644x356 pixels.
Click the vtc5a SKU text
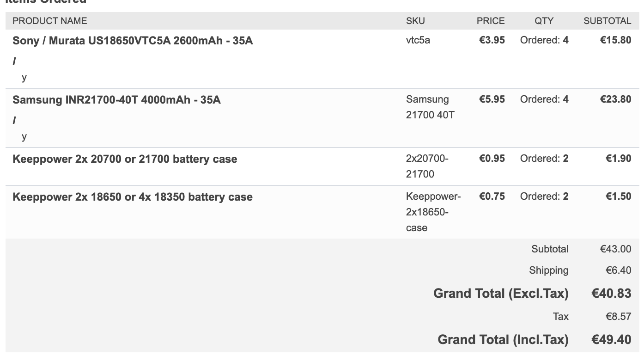pyautogui.click(x=418, y=40)
